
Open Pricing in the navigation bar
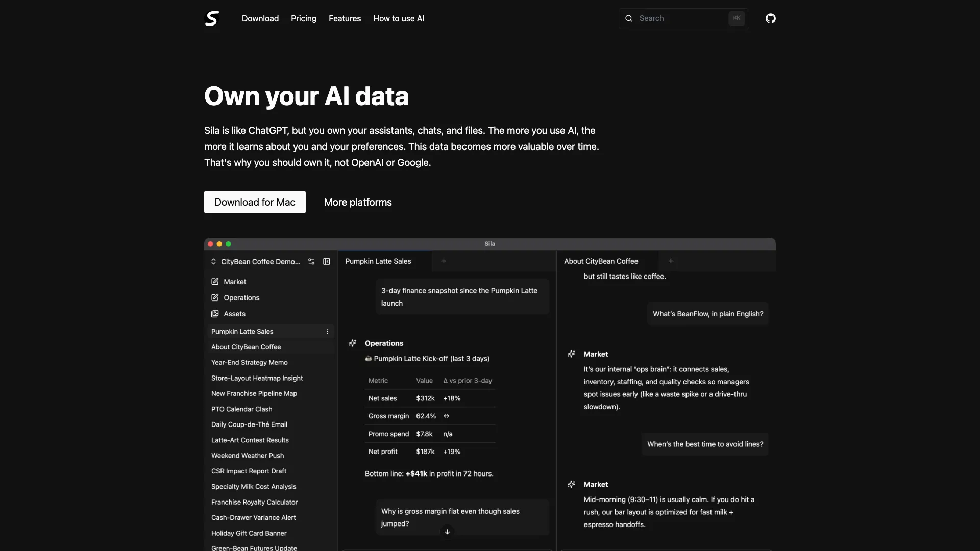click(x=304, y=18)
